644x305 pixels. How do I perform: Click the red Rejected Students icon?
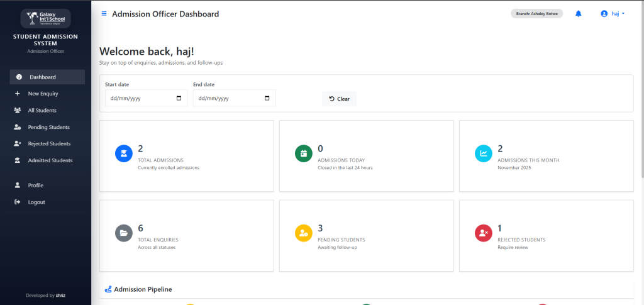tap(484, 233)
